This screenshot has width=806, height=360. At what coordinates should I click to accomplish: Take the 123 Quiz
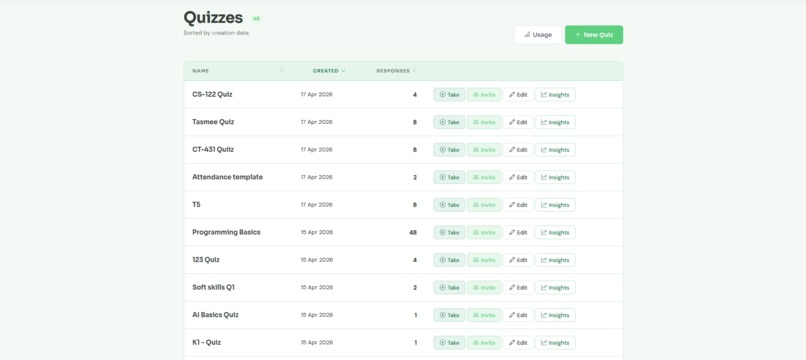(x=449, y=260)
